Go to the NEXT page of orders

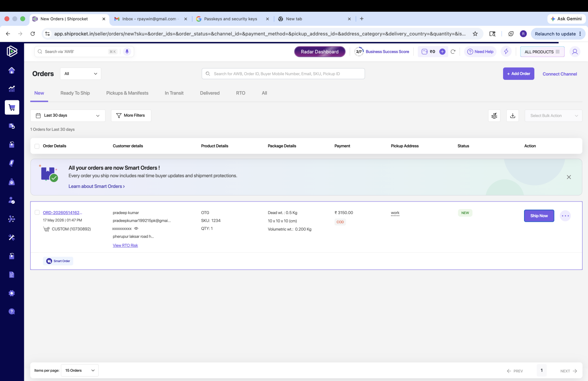pyautogui.click(x=569, y=371)
